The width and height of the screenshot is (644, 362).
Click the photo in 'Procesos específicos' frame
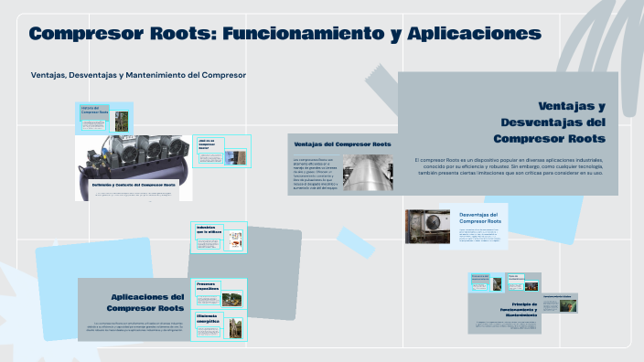pos(231,300)
